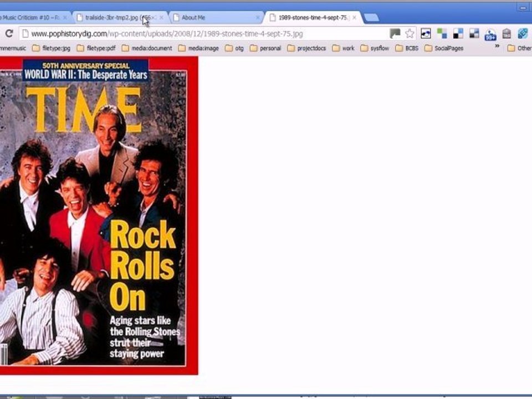Image resolution: width=532 pixels, height=399 pixels.
Task: Open the work bookmark folder
Action: [344, 48]
